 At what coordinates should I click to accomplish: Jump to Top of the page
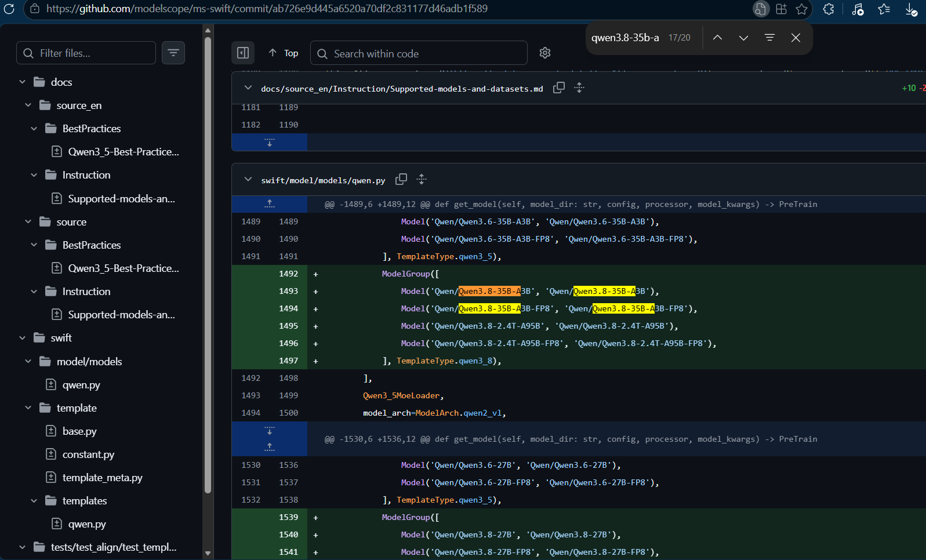283,53
